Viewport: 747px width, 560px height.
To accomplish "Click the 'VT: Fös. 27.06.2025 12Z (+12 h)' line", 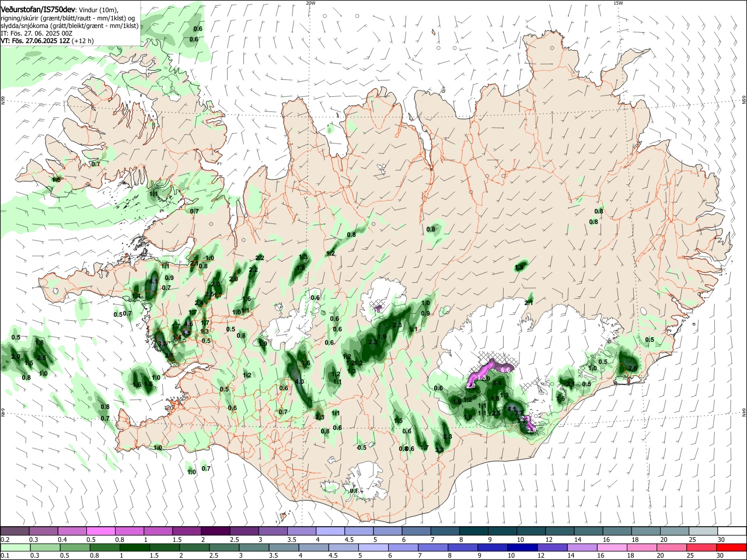I will (47, 41).
